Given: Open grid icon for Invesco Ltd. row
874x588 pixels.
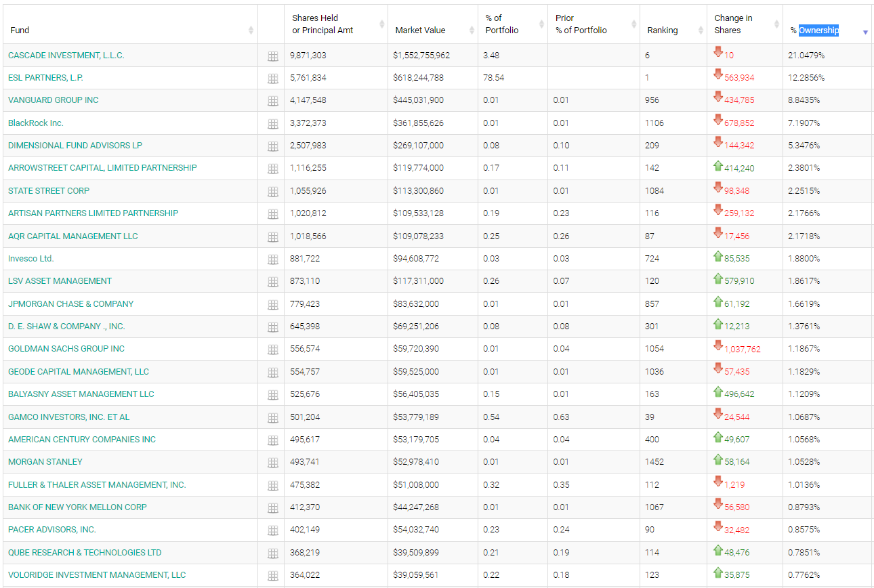Looking at the screenshot, I should 273,259.
